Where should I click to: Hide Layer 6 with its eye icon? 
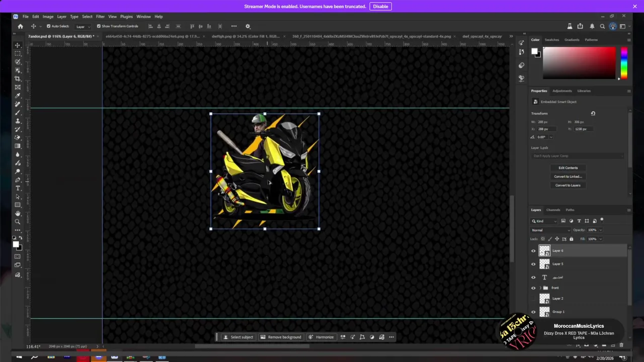pos(533,251)
